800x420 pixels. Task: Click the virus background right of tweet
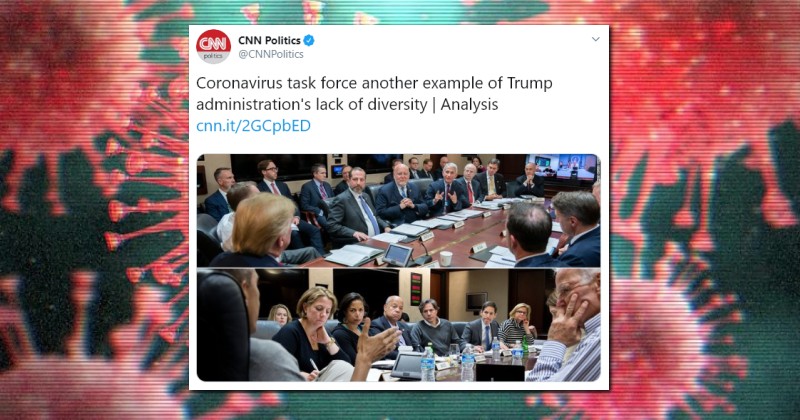705,210
